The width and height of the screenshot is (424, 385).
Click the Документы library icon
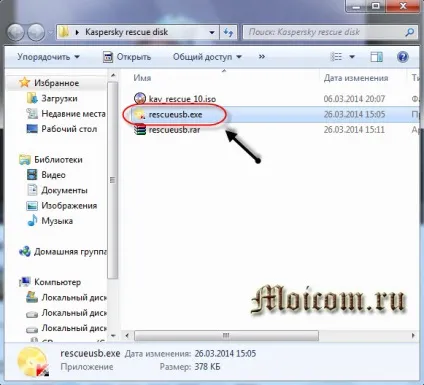tap(32, 190)
